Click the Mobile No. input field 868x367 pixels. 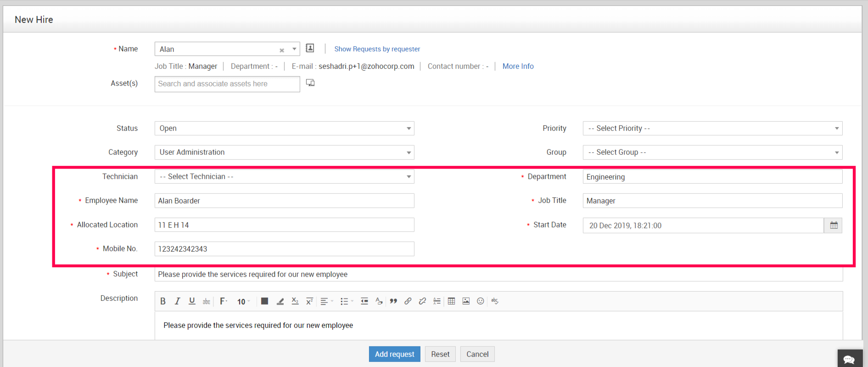(x=284, y=249)
